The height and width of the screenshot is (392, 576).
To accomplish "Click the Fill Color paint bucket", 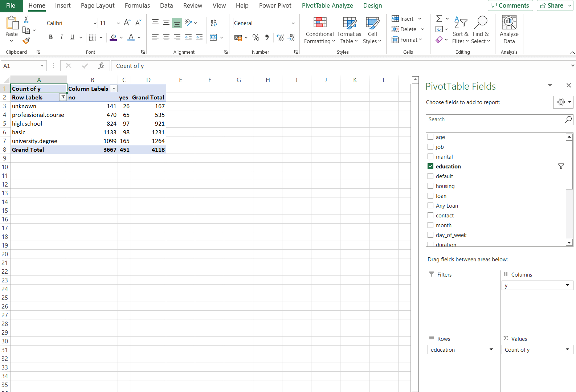I will point(113,37).
